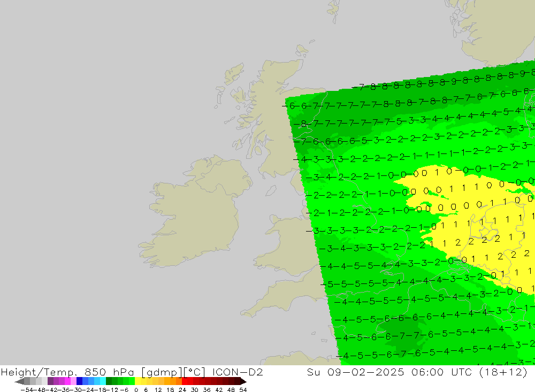Click the '0' legend value
535x392 pixels.
[x=136, y=390]
